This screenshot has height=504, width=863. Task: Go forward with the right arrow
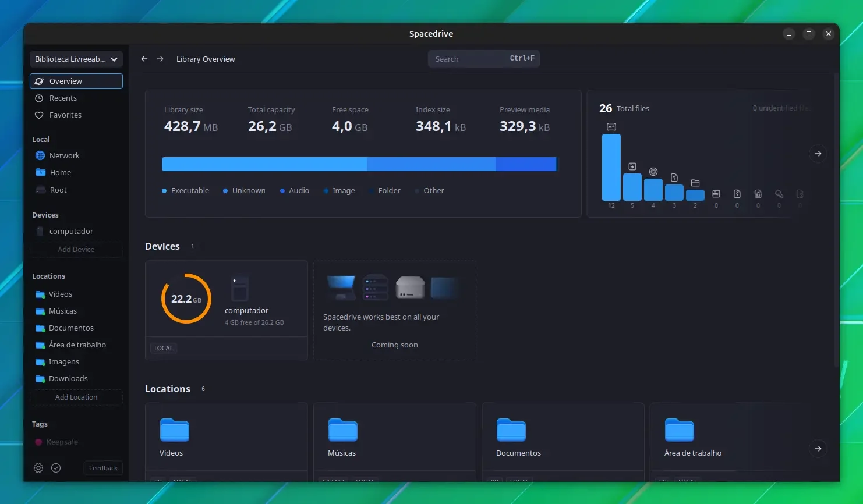point(160,59)
